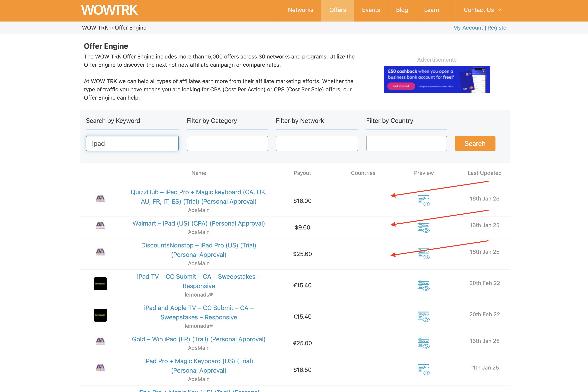The height and width of the screenshot is (392, 588).
Task: Open preview for QuizzHub iPad Pro offer
Action: click(423, 200)
